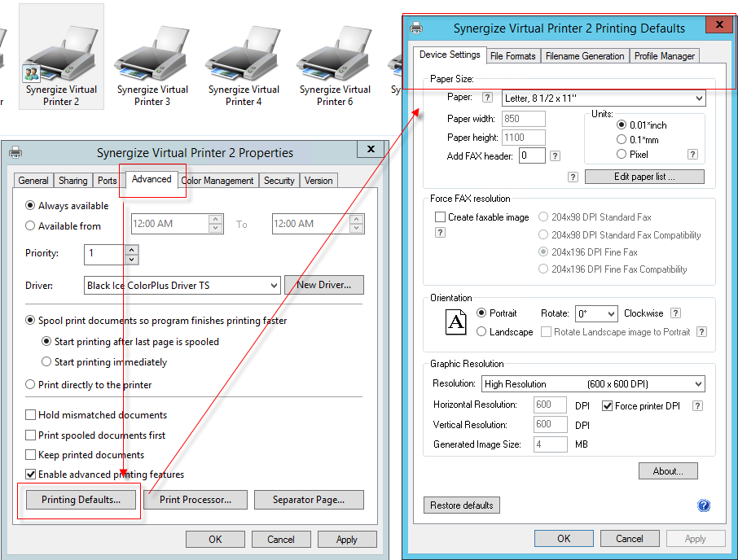Open the help icon inside the Units group
Viewport: 738px width, 560px height.
[x=692, y=154]
